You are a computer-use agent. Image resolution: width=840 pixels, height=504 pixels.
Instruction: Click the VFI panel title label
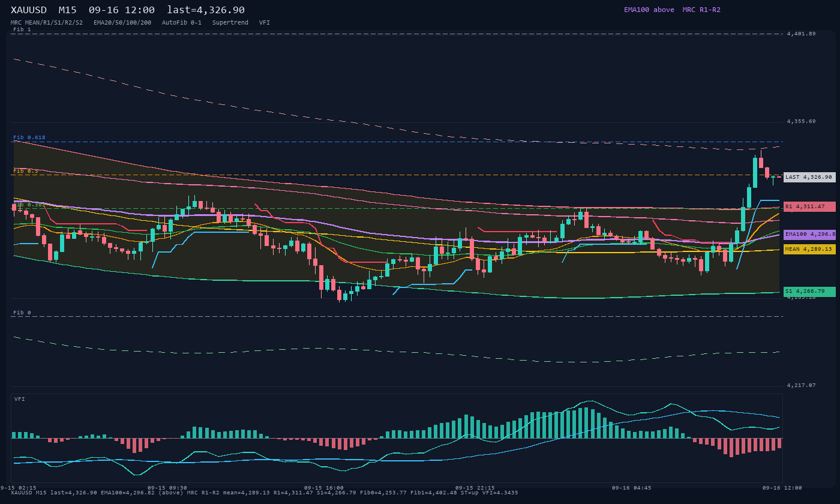point(20,399)
